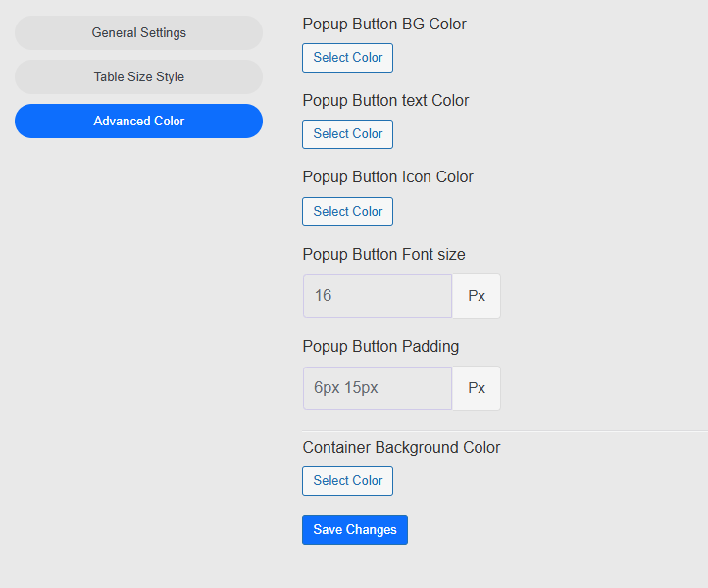
Task: Click the Popup Button Icon Color label
Action: [x=387, y=176]
